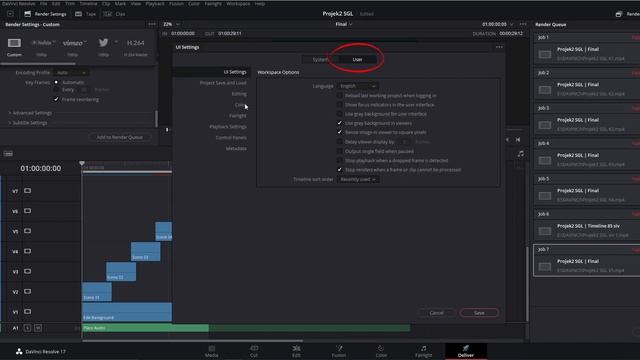Open the Workspace menu
This screenshot has height=360, width=640.
238,4
